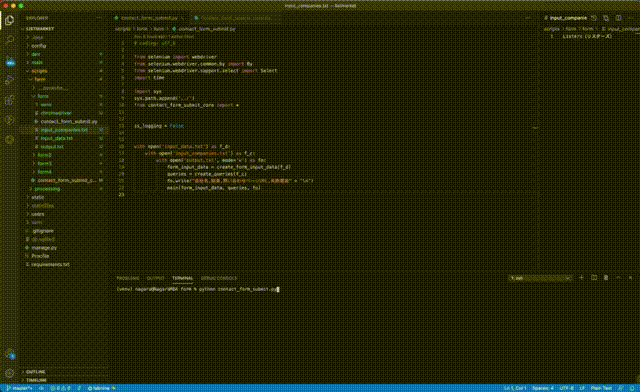The height and width of the screenshot is (392, 640).
Task: Open input_data.txt in the explorer tree
Action: 57,138
